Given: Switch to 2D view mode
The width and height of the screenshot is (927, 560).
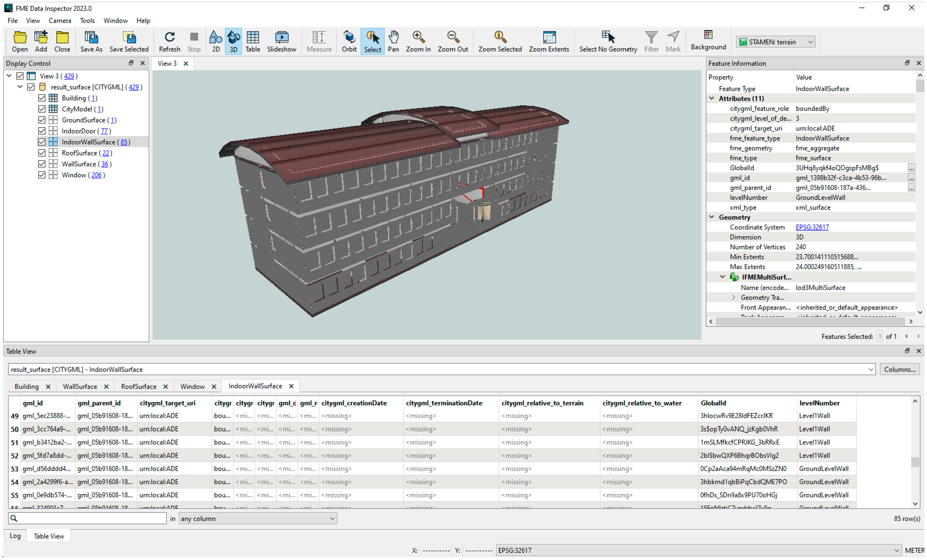Looking at the screenshot, I should tap(215, 41).
